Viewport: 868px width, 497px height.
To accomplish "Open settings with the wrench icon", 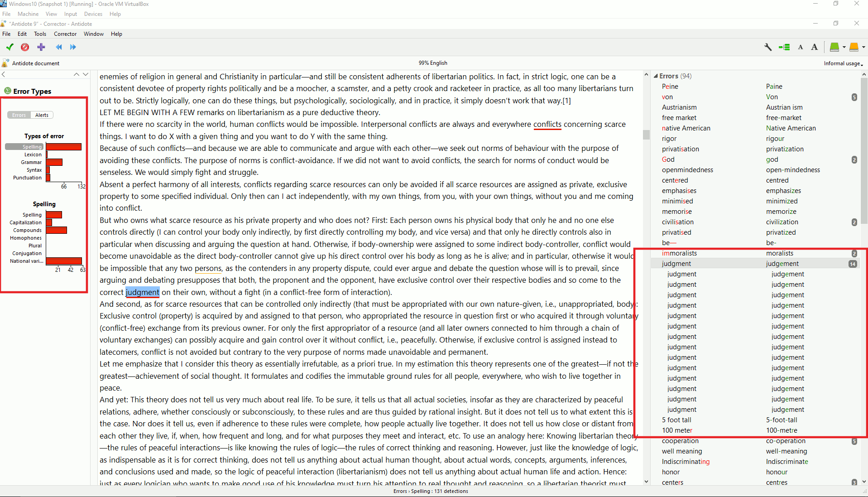I will (768, 47).
